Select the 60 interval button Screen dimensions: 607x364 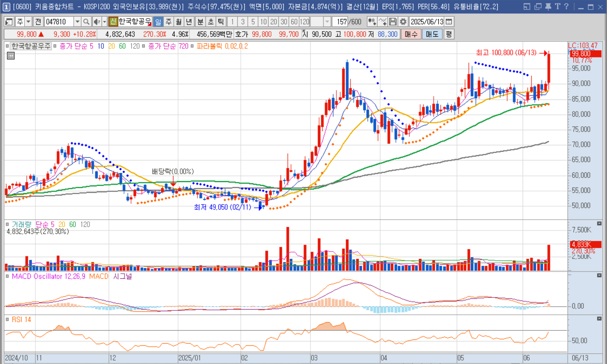(294, 22)
